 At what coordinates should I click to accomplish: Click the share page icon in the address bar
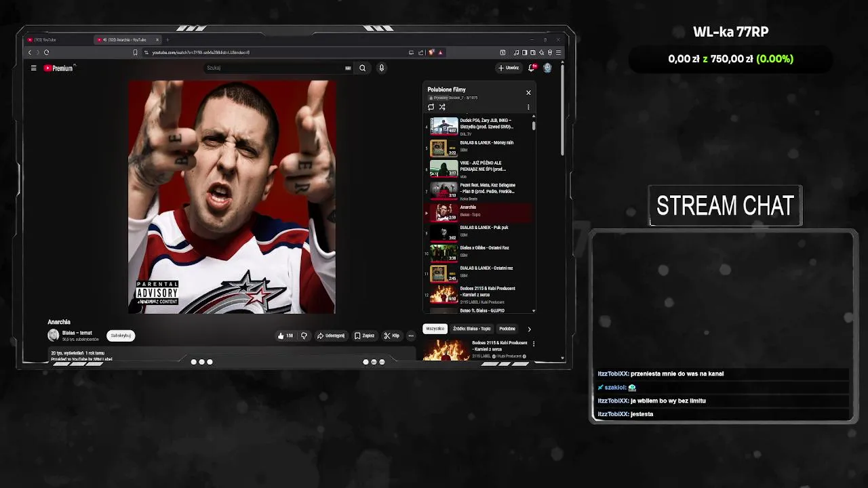420,52
